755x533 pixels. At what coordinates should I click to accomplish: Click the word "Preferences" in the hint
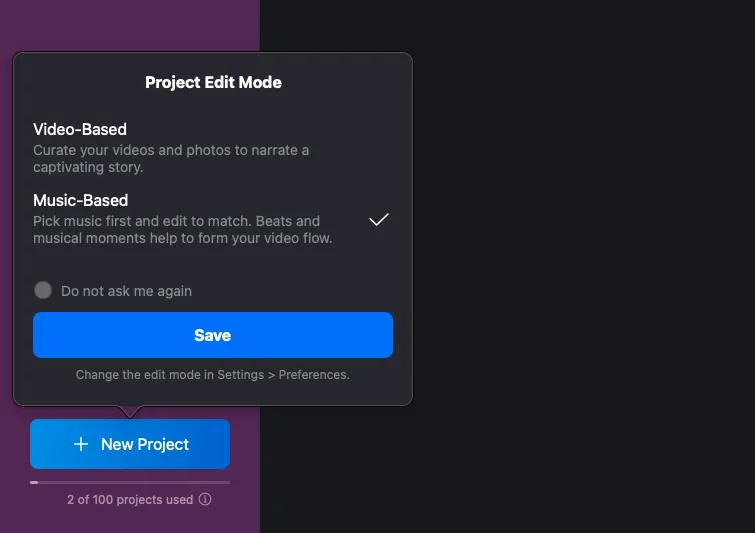tap(313, 375)
